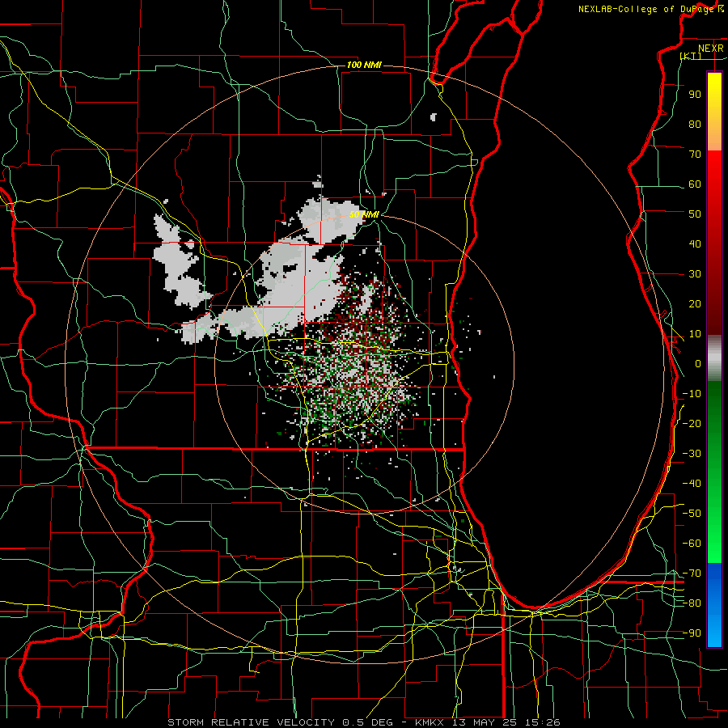The height and width of the screenshot is (728, 728).
Task: Click the STORM RELATIVE VELOCITY caption text
Action: (251, 722)
